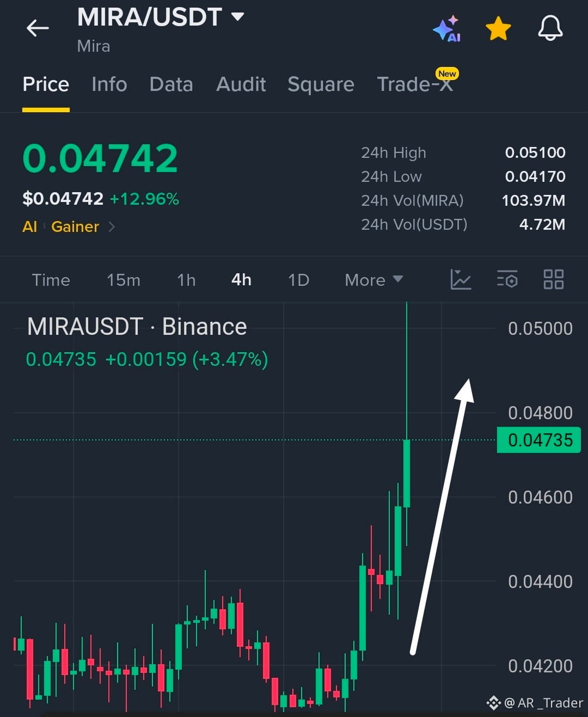Image resolution: width=588 pixels, height=717 pixels.
Task: Click the 24h High value 0.05100
Action: (535, 152)
